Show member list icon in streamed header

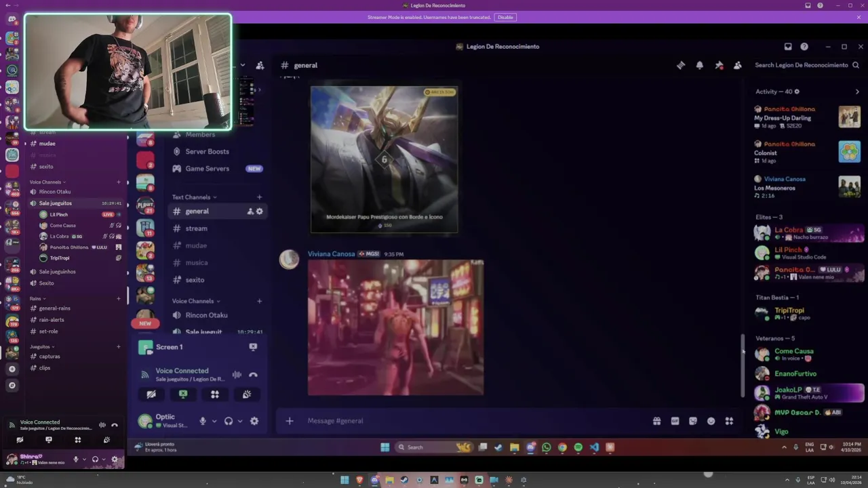(x=737, y=65)
